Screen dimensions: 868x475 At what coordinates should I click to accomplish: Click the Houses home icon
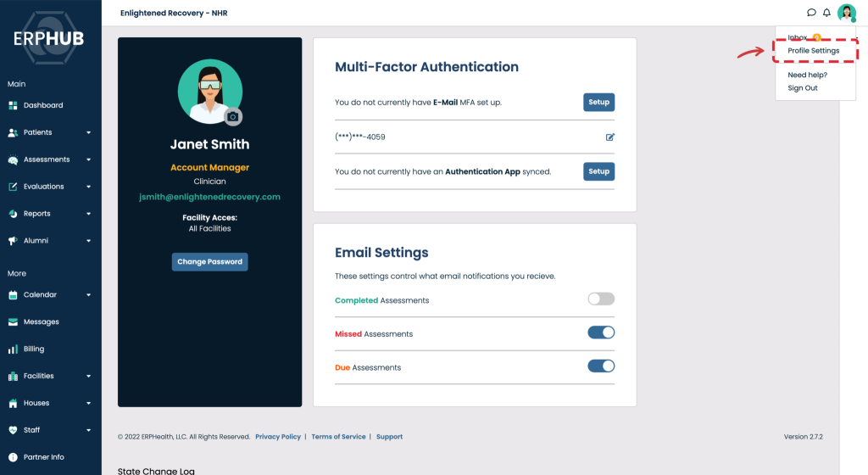pos(13,404)
